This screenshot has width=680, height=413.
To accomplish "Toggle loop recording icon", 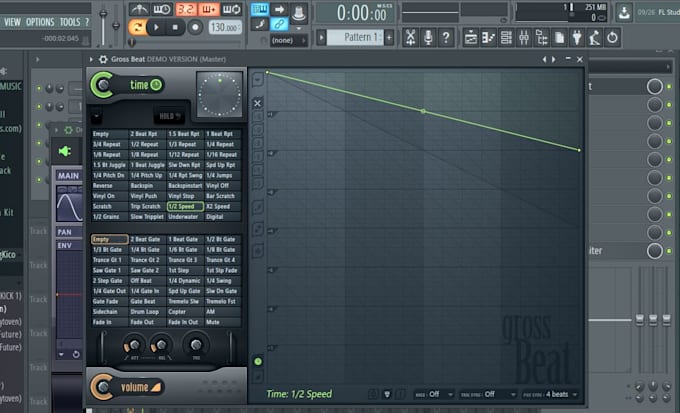I will click(231, 9).
